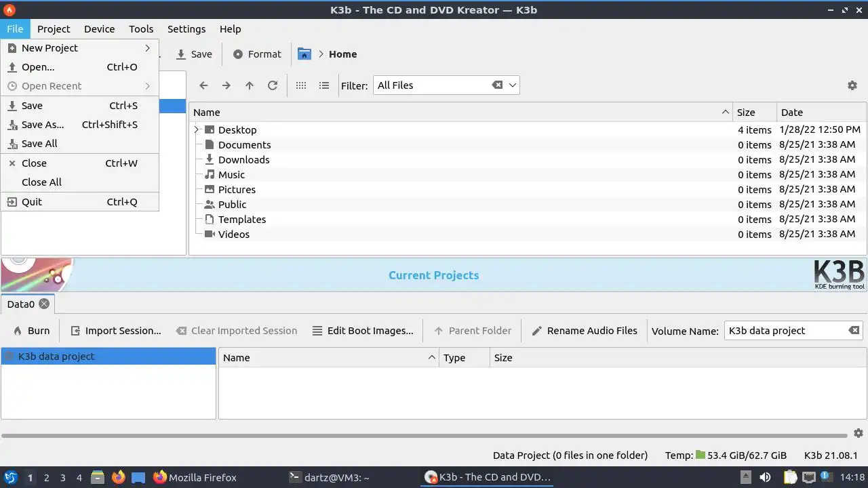This screenshot has height=488, width=868.
Task: Choose Close All menu entry
Action: coord(80,182)
